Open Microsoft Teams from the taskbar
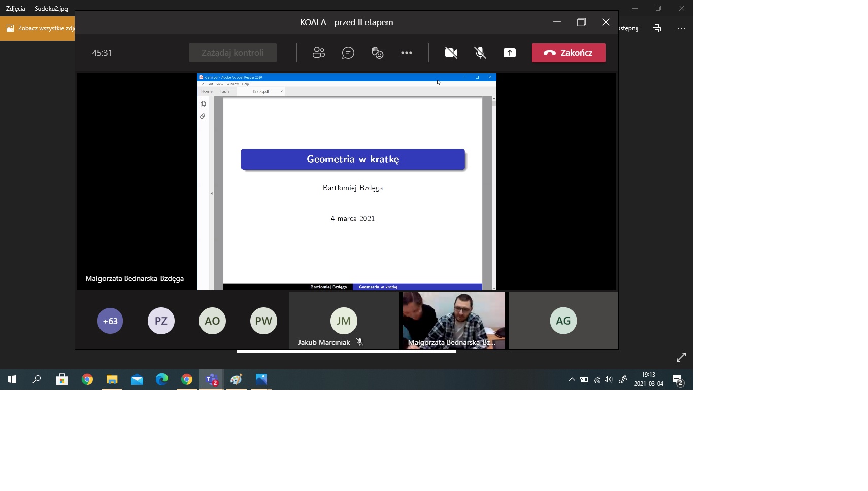 click(x=212, y=379)
